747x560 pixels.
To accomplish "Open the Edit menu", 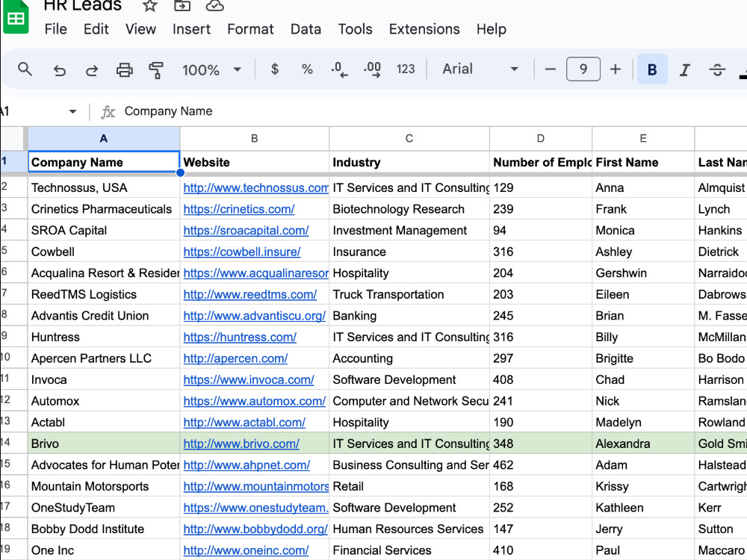I will pyautogui.click(x=96, y=29).
